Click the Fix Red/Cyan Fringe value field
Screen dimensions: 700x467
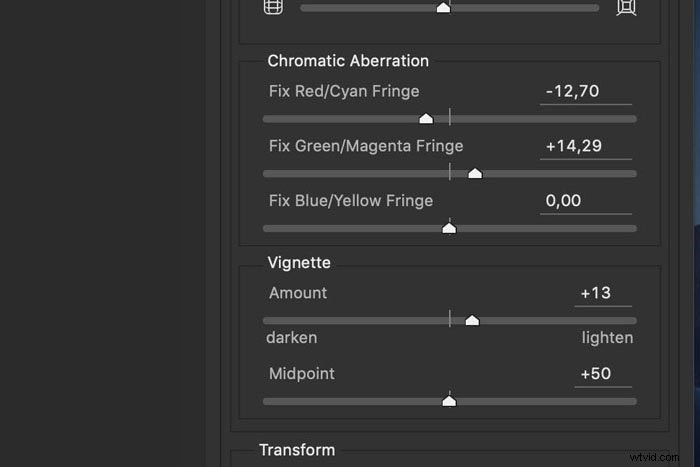point(586,92)
